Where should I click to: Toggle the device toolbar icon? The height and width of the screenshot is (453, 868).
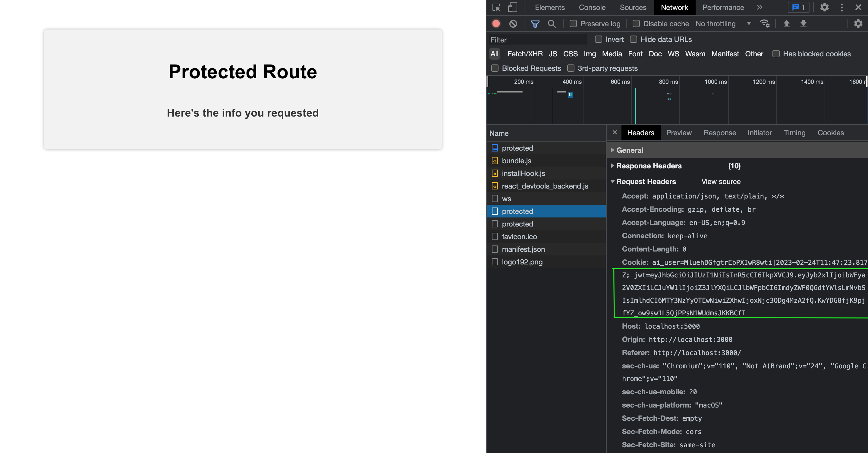tap(512, 8)
